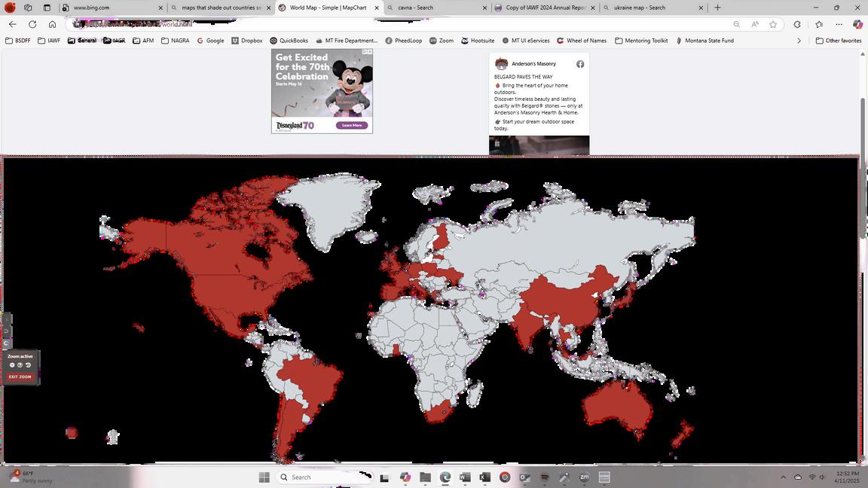Viewport: 868px width, 488px height.
Task: Click the reset zoom icon in Zoom active panel
Action: click(28, 365)
